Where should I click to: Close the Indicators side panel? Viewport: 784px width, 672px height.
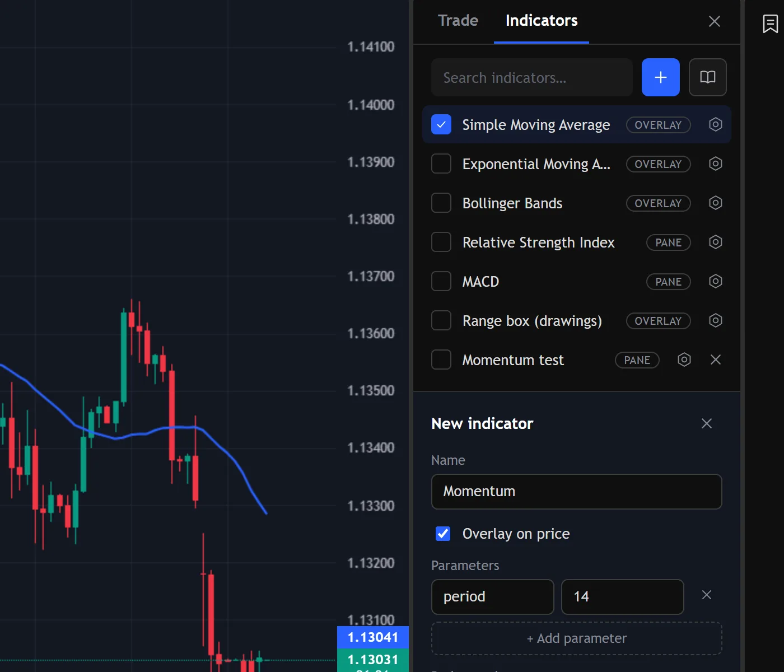(714, 21)
